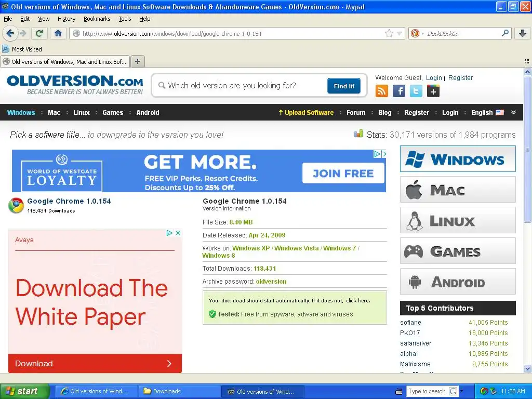Open the Blog link in nav bar
This screenshot has height=399, width=532.
385,112
